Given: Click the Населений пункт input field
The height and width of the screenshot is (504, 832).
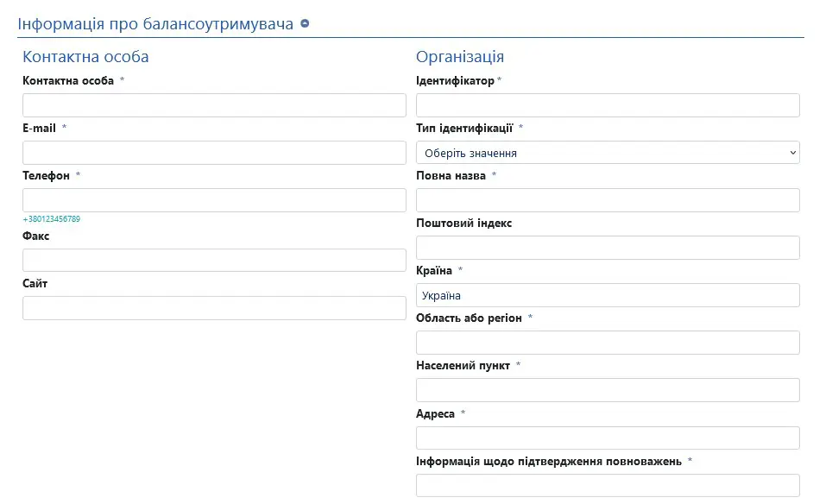Looking at the screenshot, I should [x=608, y=390].
